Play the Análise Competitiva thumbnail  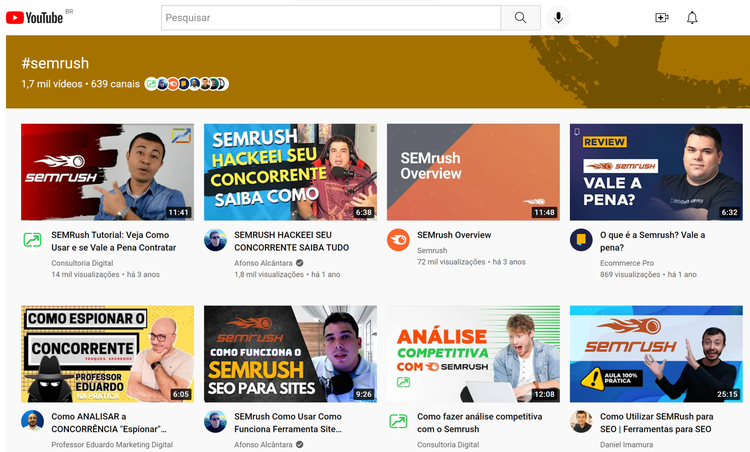pyautogui.click(x=473, y=354)
